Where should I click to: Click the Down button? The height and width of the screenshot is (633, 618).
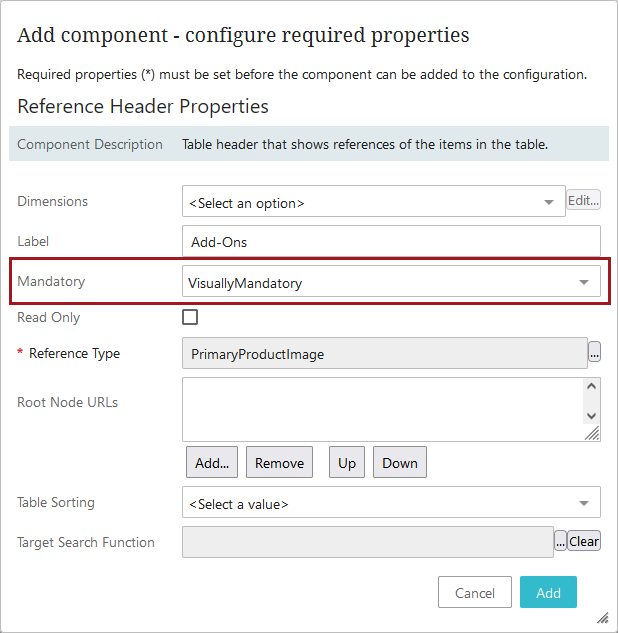400,463
